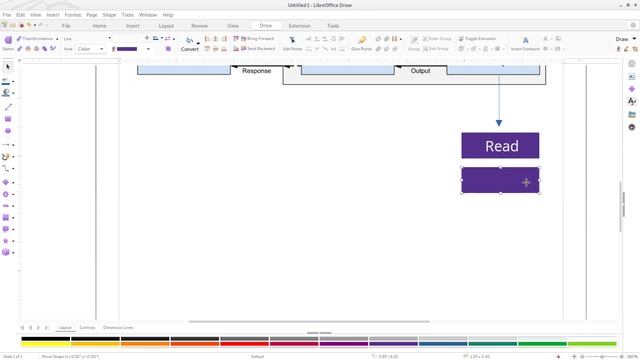Click the Enter Group button

437,38
